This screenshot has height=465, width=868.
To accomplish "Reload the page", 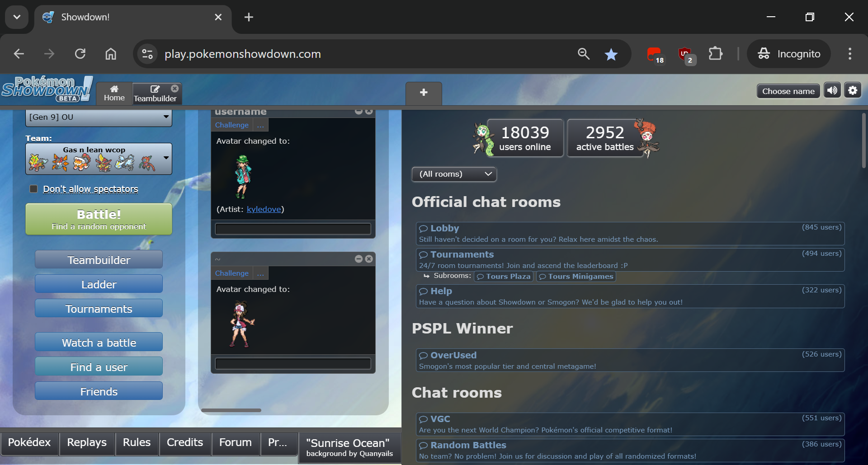I will click(80, 54).
